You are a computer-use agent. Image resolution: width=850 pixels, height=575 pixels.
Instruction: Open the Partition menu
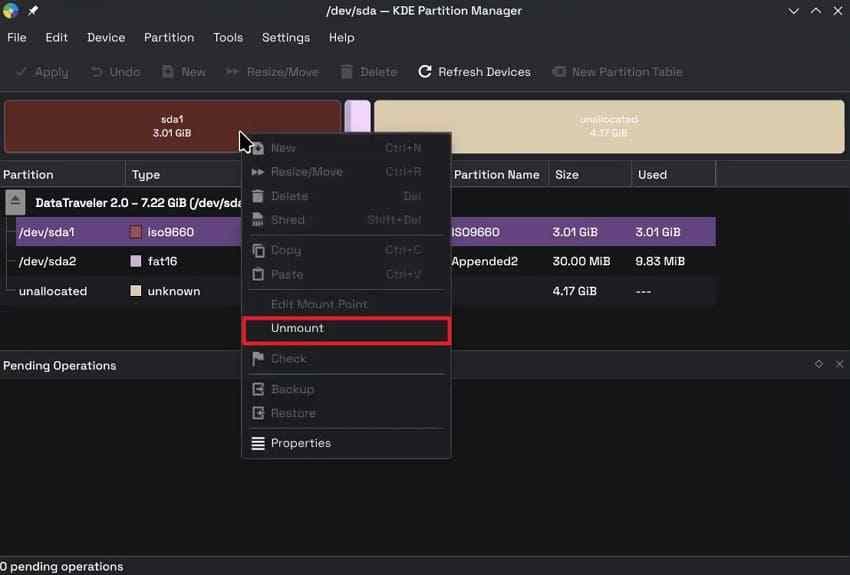169,38
